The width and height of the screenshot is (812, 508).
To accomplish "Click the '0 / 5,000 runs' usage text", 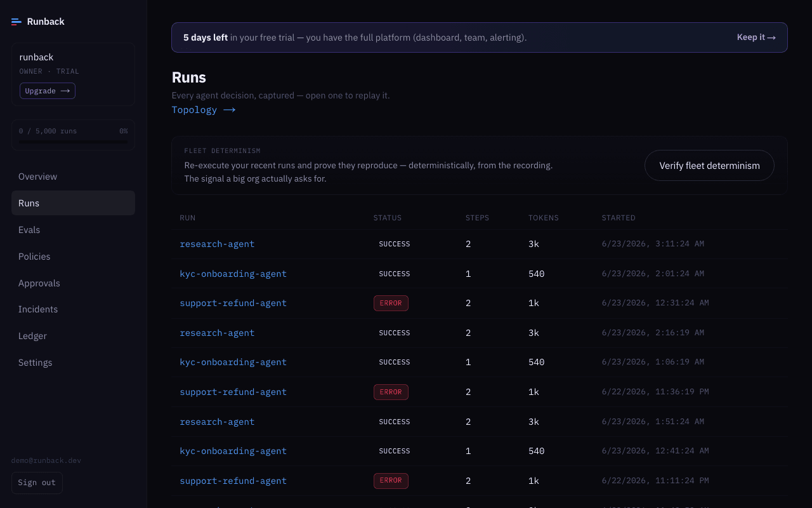I will click(48, 131).
